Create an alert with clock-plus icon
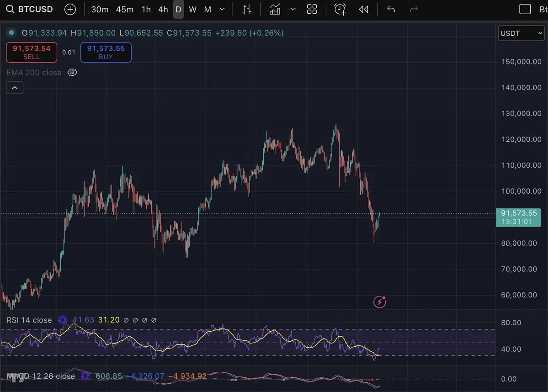The height and width of the screenshot is (392, 548). click(340, 10)
